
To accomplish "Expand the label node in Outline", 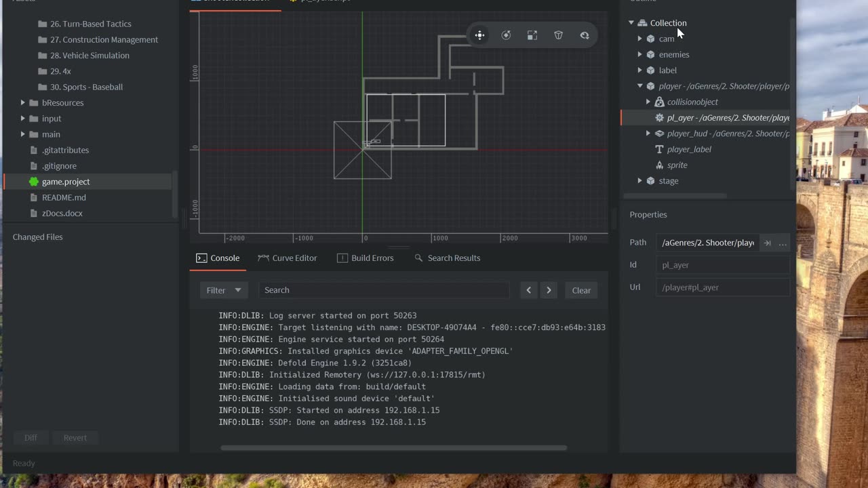I will pyautogui.click(x=639, y=70).
